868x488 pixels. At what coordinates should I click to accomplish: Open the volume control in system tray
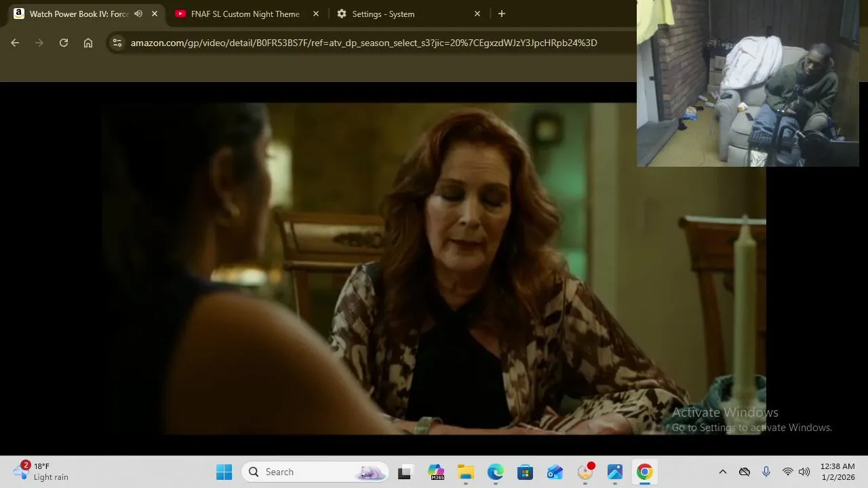coord(804,472)
